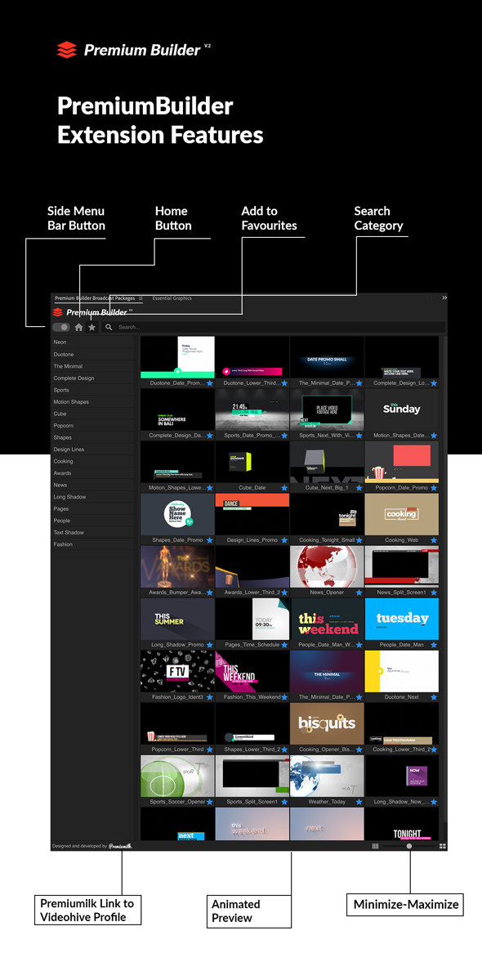Choose the Design Lines category

(x=94, y=450)
